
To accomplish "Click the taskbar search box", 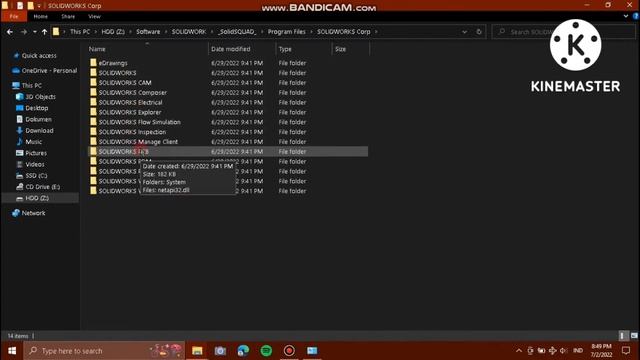I will click(x=104, y=351).
